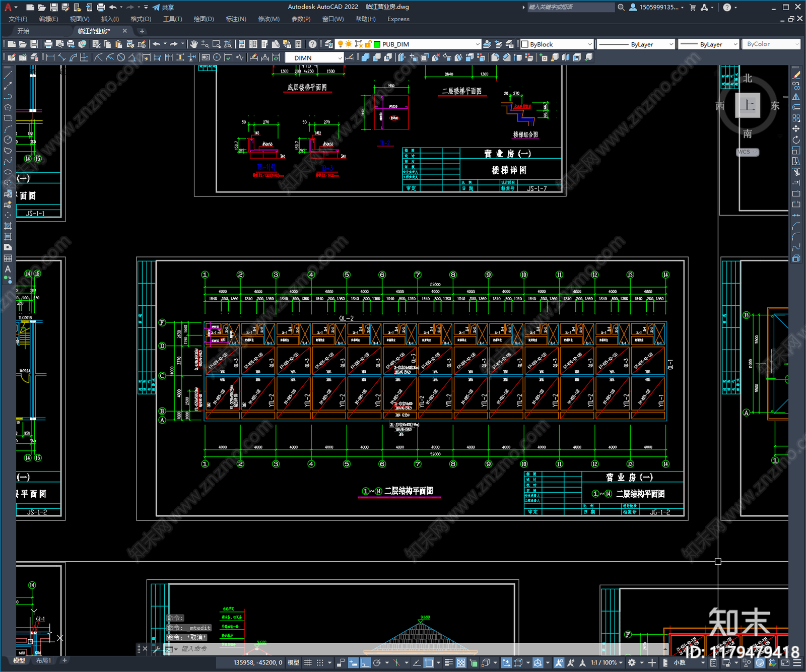Click Zoom Window icon
The width and height of the screenshot is (806, 672).
(x=216, y=44)
